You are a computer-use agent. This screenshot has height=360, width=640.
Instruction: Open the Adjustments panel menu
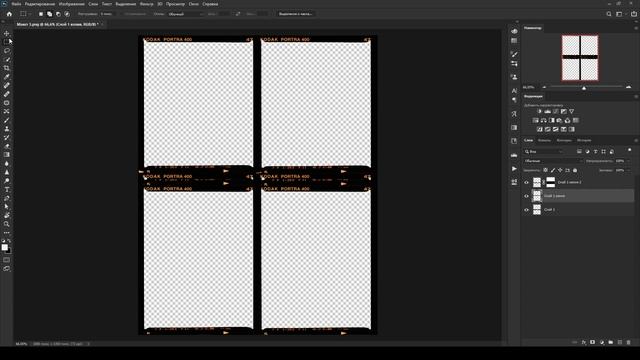click(x=636, y=97)
